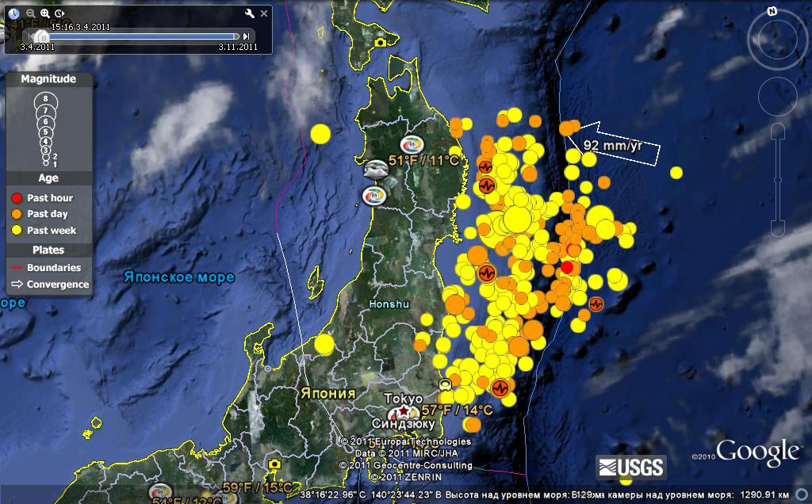Play the time animation
Screen dimensions: 812x504
click(x=59, y=13)
